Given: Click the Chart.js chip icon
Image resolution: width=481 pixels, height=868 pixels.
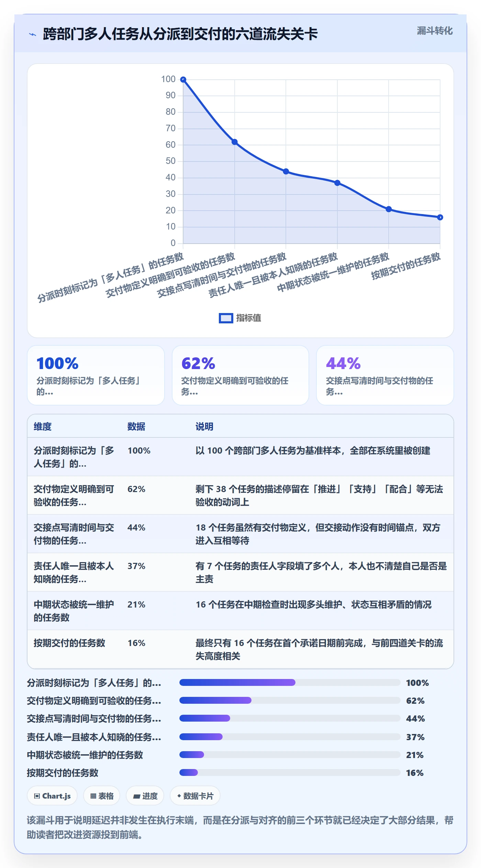Looking at the screenshot, I should tap(37, 796).
